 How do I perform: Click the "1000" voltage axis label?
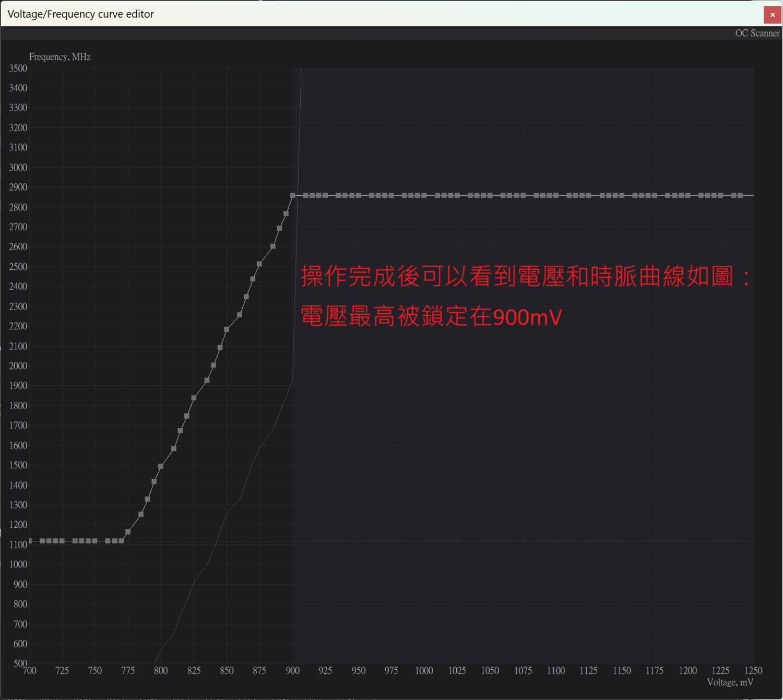[424, 670]
